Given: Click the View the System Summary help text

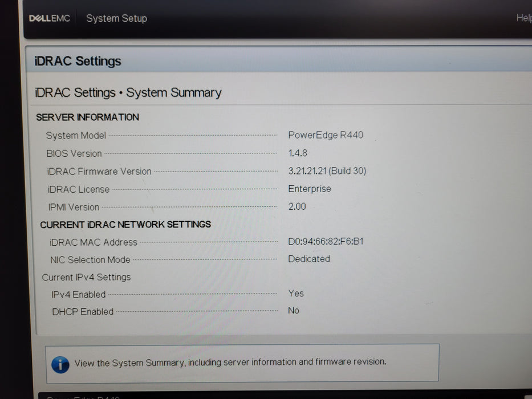Looking at the screenshot, I should click(230, 363).
